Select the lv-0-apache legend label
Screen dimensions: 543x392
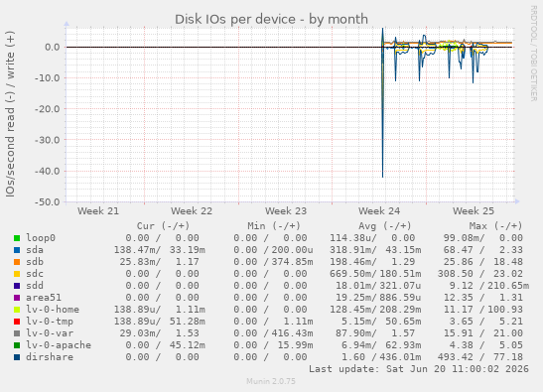59,345
